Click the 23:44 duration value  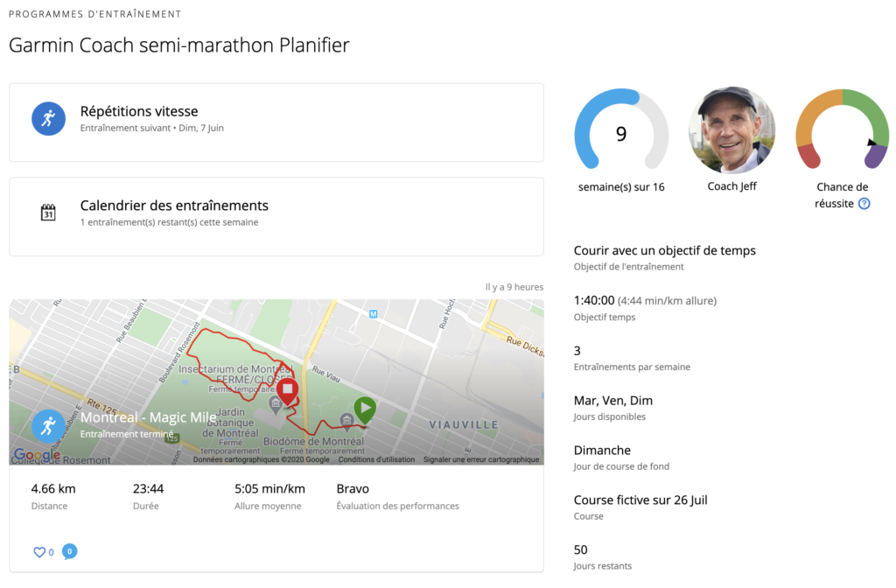[x=148, y=488]
